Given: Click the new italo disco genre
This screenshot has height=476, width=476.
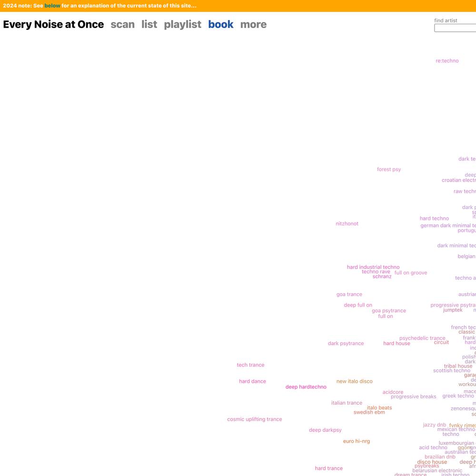Looking at the screenshot, I should coord(354,382).
